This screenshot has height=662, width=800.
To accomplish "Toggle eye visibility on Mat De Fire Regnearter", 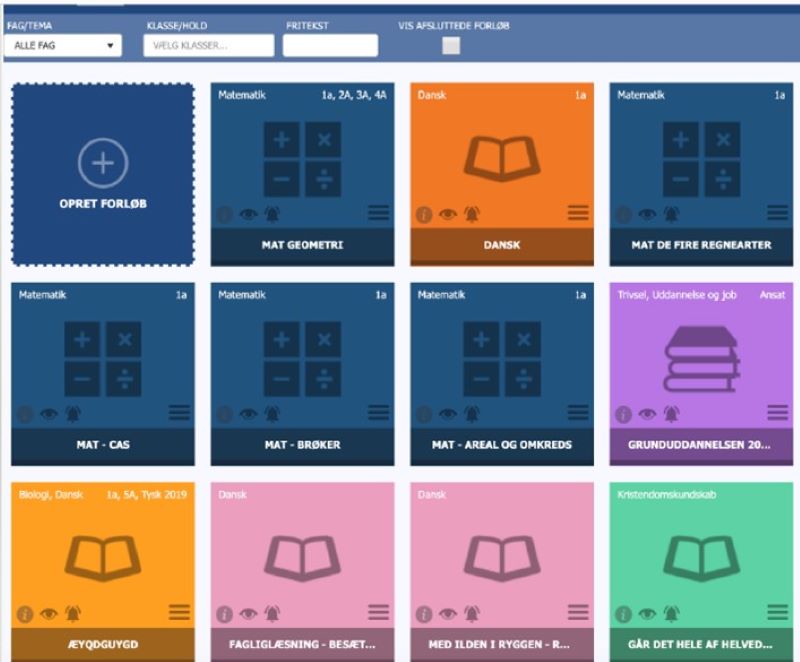I will [x=647, y=214].
